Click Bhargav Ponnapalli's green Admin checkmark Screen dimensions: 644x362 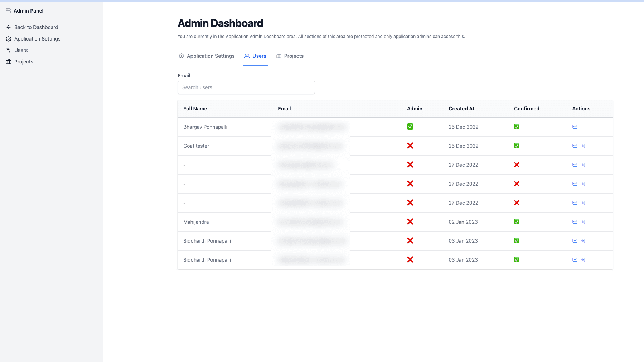click(x=410, y=127)
